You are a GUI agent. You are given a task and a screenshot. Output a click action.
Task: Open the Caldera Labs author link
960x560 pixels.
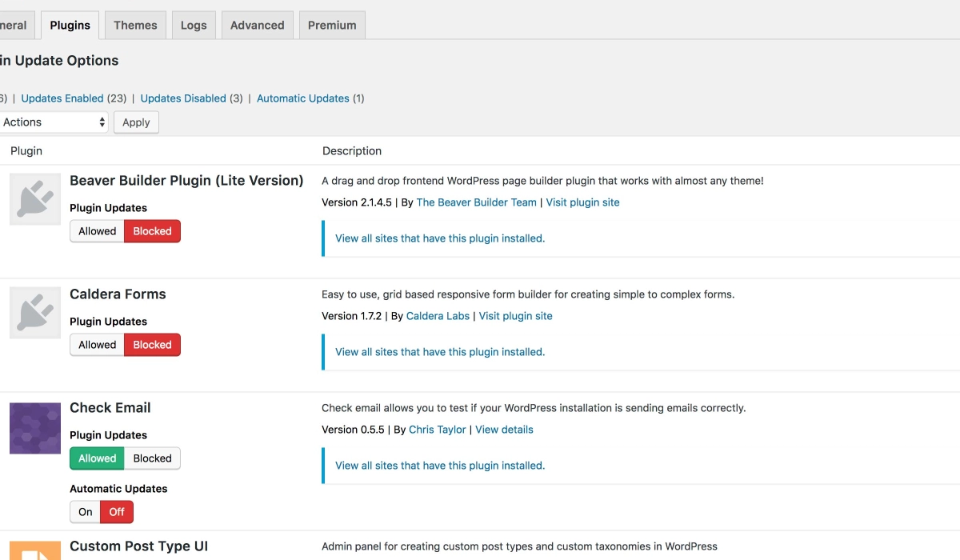click(438, 316)
